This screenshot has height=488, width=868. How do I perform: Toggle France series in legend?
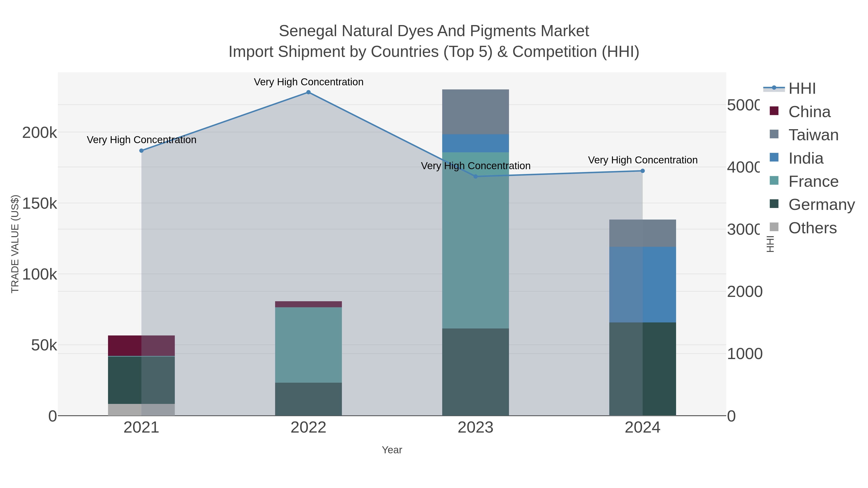point(804,181)
